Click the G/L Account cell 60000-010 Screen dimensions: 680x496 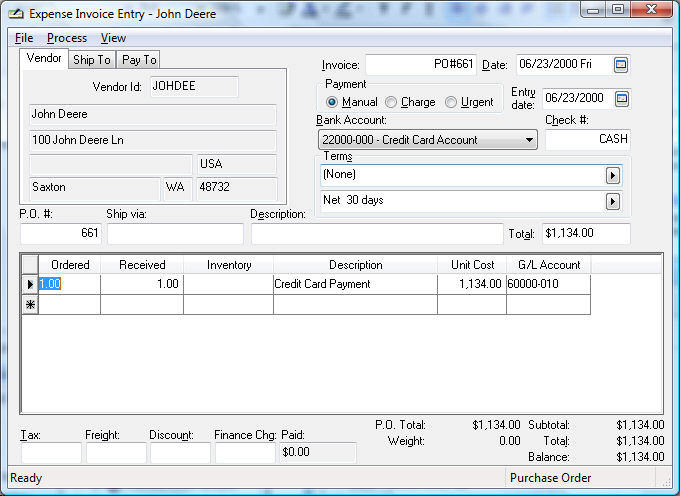click(x=549, y=284)
